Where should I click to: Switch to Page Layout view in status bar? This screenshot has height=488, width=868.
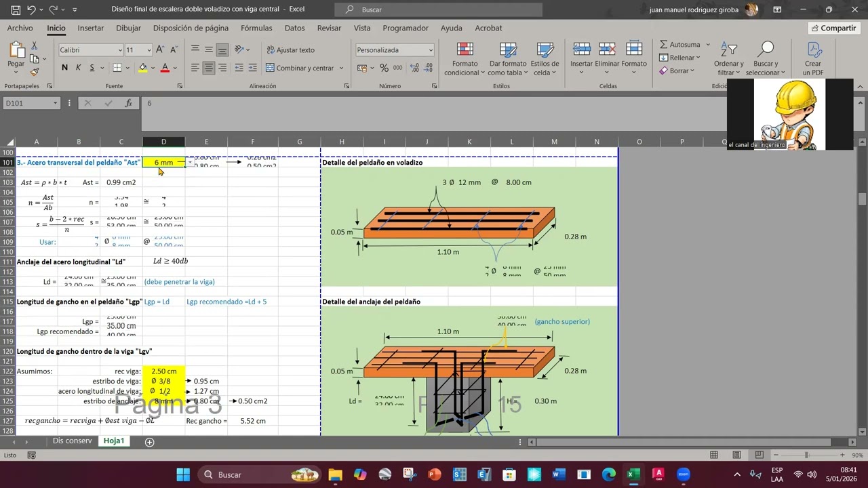click(x=736, y=455)
